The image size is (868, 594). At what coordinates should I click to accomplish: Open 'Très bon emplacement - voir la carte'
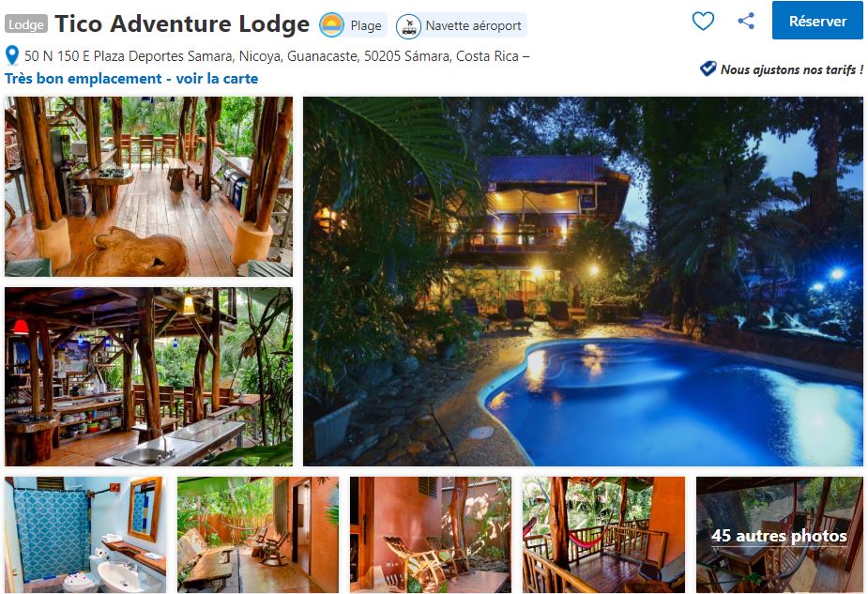point(131,79)
